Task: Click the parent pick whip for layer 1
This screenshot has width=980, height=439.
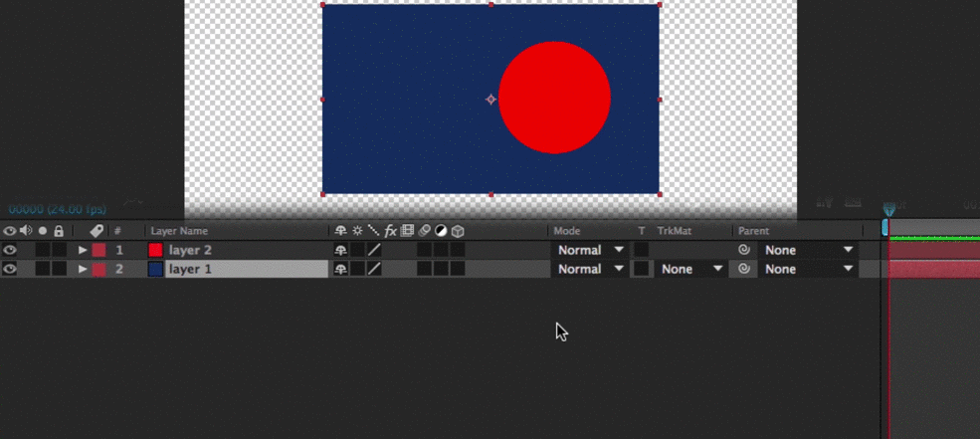Action: pos(744,269)
